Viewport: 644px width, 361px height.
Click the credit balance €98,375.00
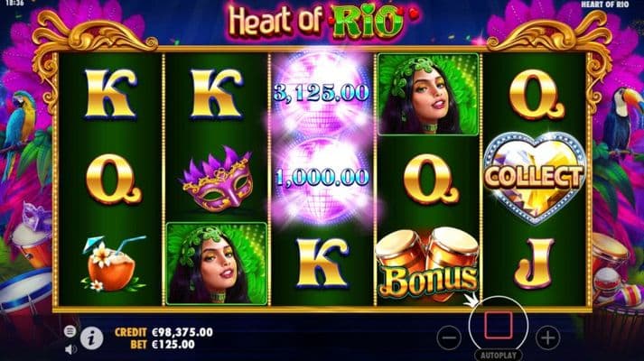(x=182, y=332)
